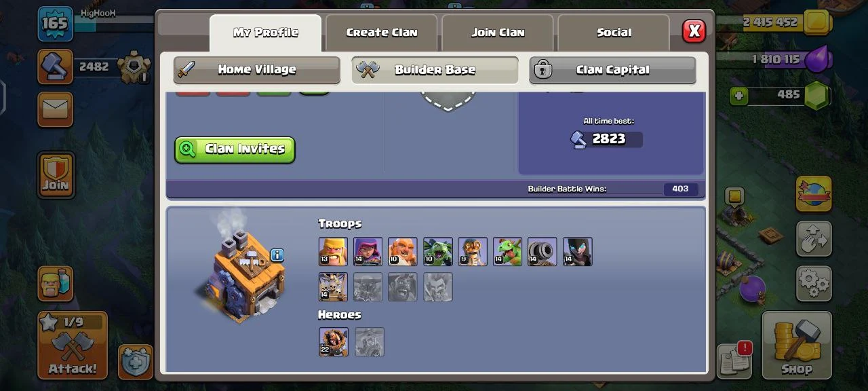Tap the Night Witch troop icon
Screen dimensions: 868x391
(578, 251)
